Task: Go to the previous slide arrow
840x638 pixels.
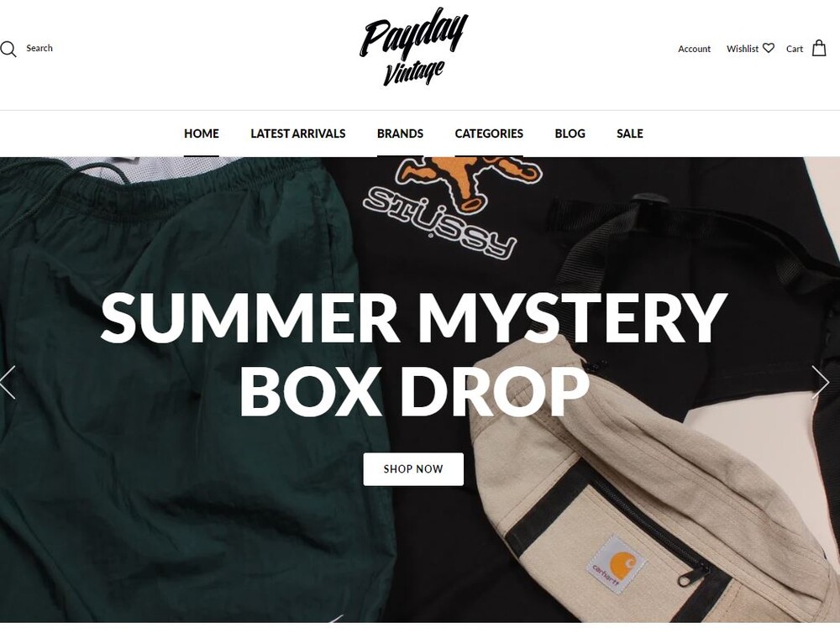Action: (x=8, y=382)
